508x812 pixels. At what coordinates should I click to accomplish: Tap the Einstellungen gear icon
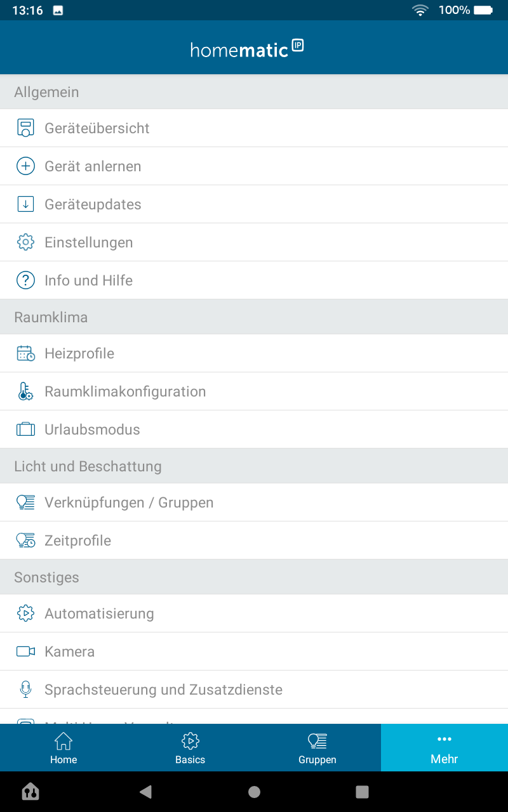point(25,242)
